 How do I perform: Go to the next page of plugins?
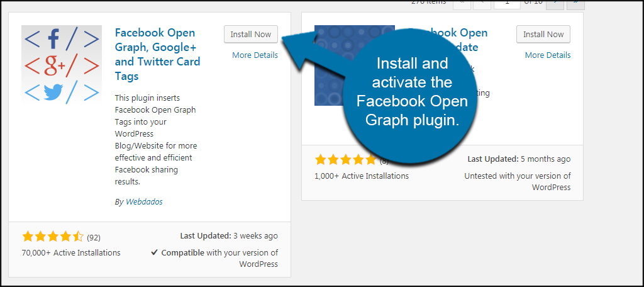pos(555,3)
